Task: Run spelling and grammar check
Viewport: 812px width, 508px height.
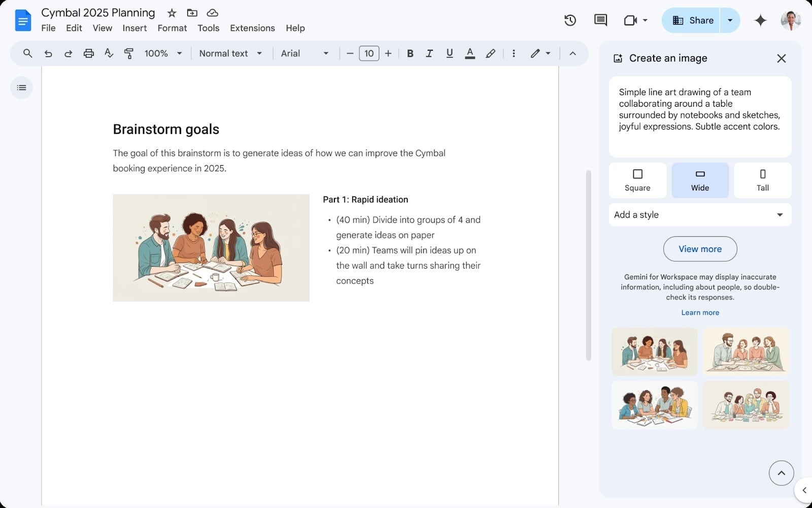Action: click(109, 53)
